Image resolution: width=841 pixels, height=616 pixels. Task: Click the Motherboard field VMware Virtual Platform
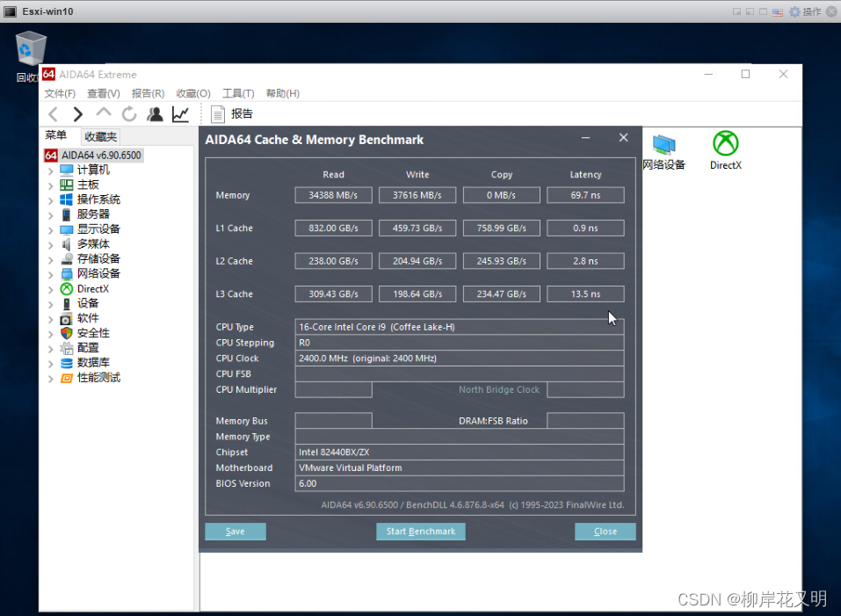coord(460,467)
